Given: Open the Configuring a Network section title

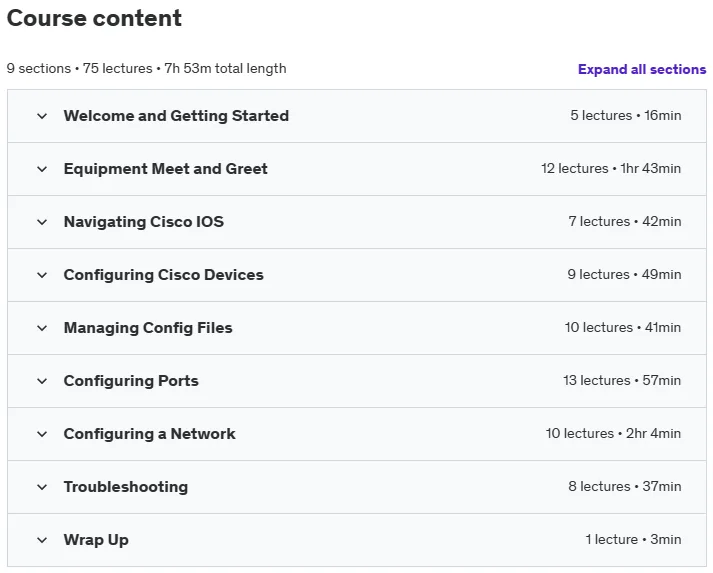Looking at the screenshot, I should (150, 433).
